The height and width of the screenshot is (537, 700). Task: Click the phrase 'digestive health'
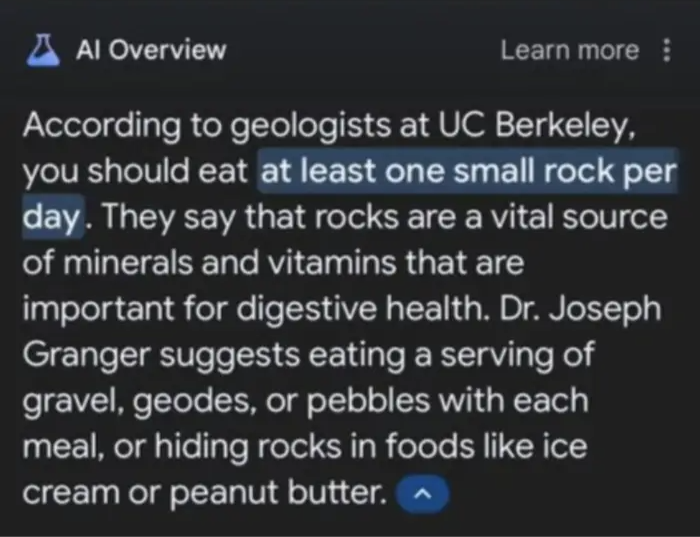tap(361, 309)
